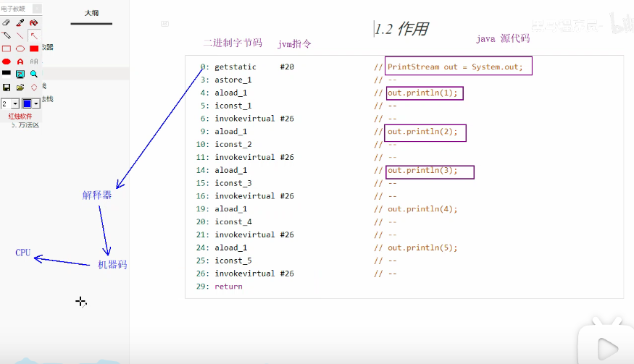The width and height of the screenshot is (634, 364).
Task: Click the 'out.println(4);' comment text
Action: (x=422, y=209)
